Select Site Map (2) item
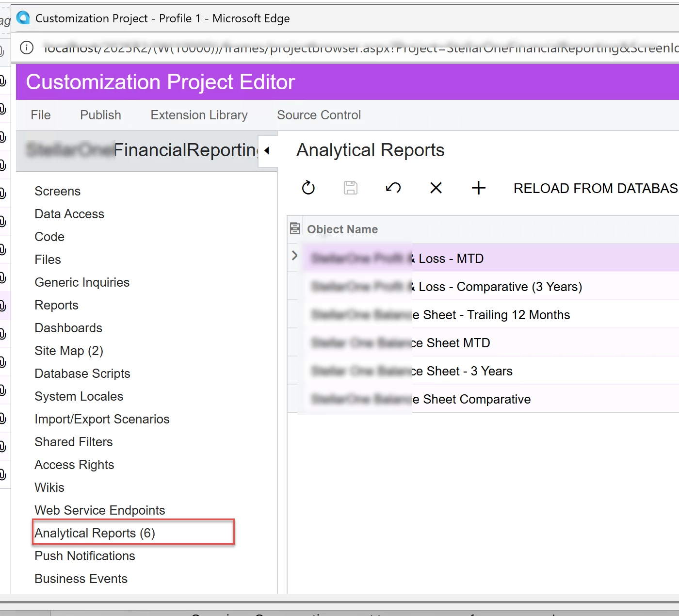 (x=69, y=351)
